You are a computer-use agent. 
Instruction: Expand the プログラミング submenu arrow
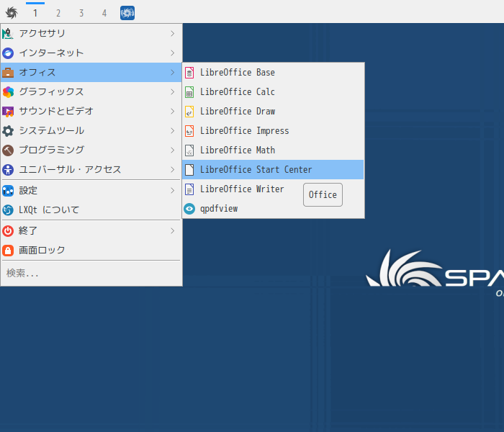click(x=173, y=150)
